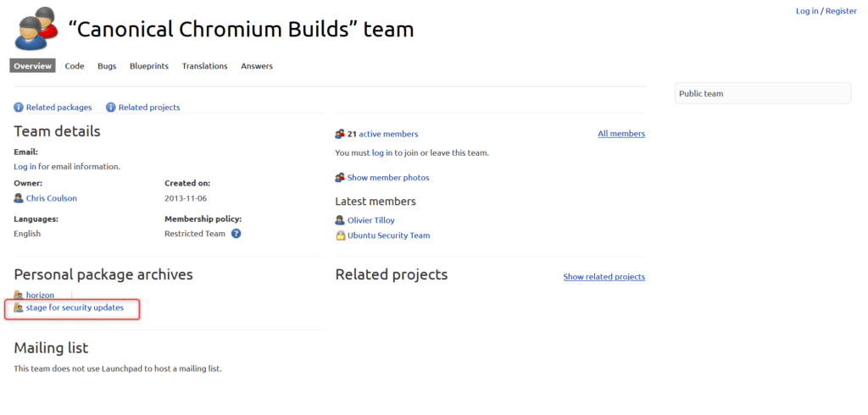This screenshot has width=868, height=415.
Task: Open the All members link
Action: click(x=620, y=134)
